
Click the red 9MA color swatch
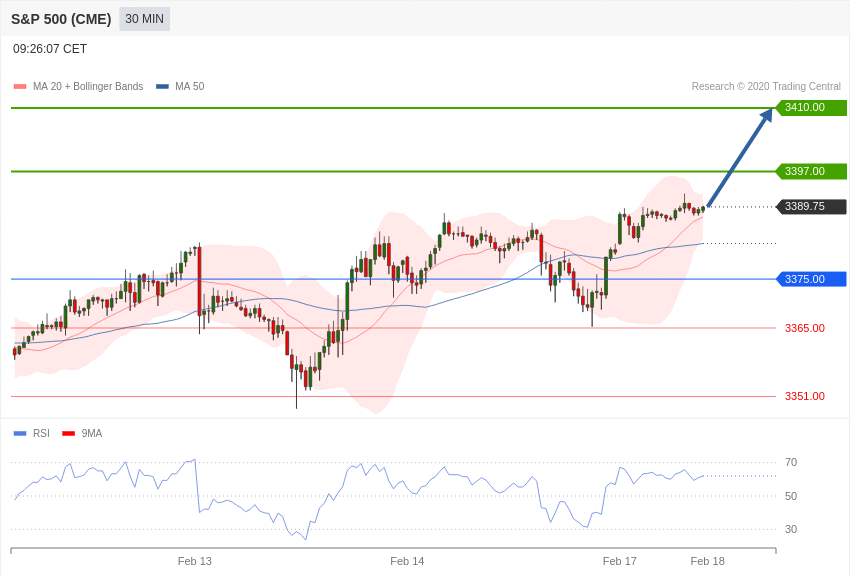[x=68, y=433]
